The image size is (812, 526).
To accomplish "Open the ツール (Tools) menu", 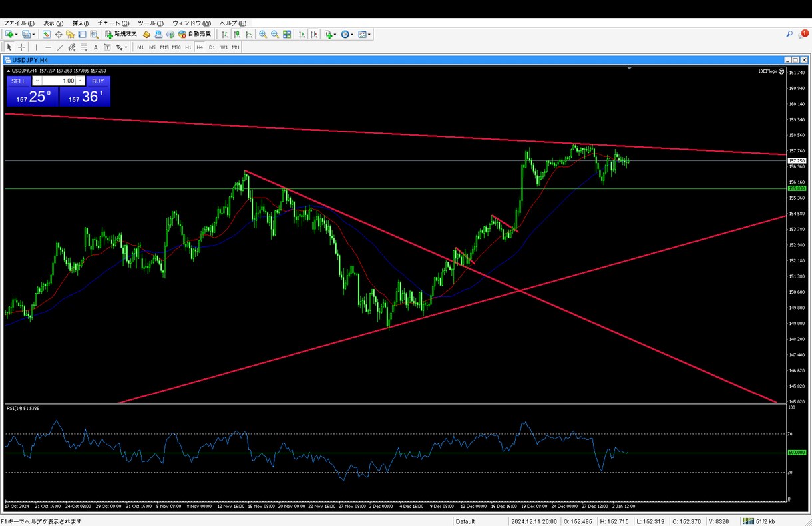I will point(150,23).
